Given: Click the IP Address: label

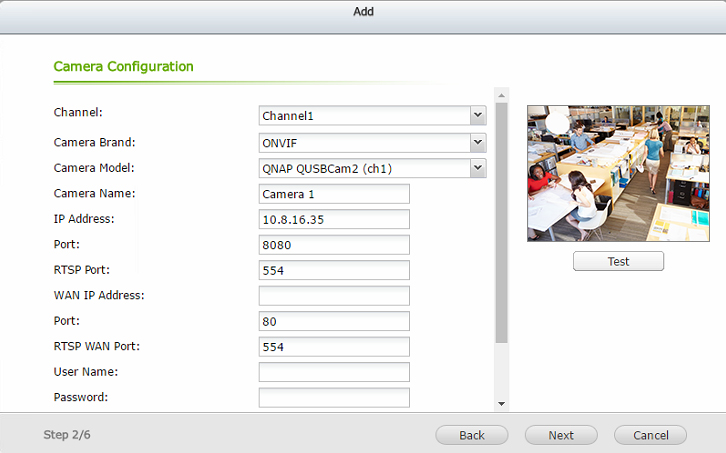Looking at the screenshot, I should pos(84,219).
